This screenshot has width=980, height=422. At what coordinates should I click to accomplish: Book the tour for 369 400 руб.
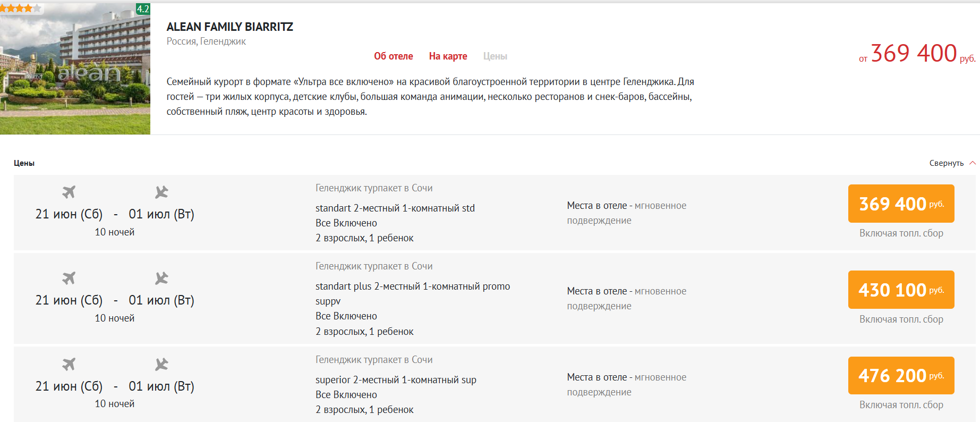[x=901, y=204]
